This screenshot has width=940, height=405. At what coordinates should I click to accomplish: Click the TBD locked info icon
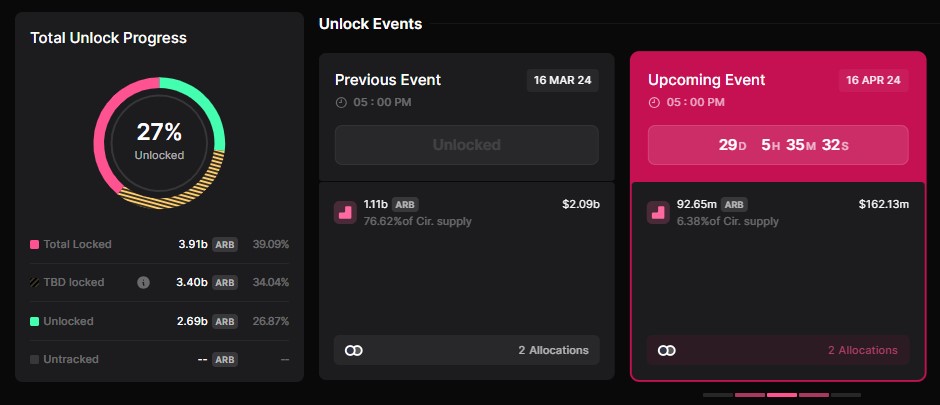click(143, 282)
